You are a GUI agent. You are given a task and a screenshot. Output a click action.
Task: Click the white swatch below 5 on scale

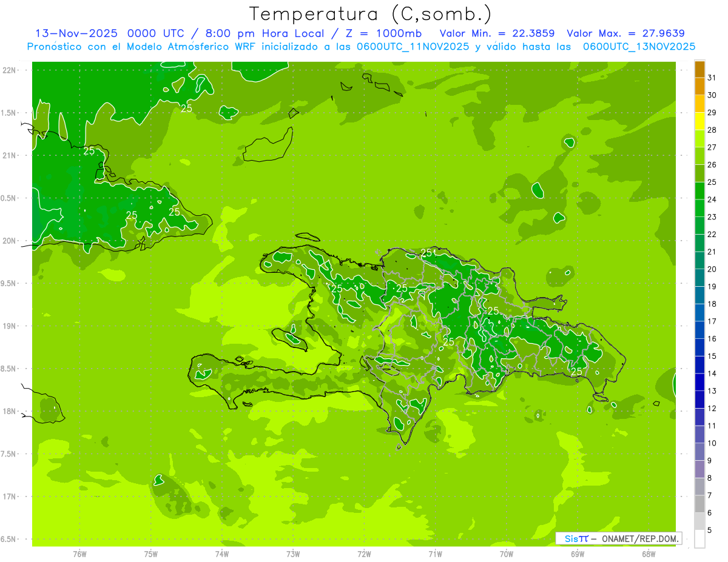(x=699, y=538)
